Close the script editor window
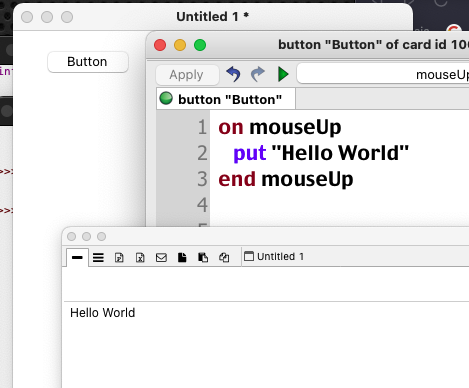This screenshot has height=388, width=469. [x=160, y=45]
